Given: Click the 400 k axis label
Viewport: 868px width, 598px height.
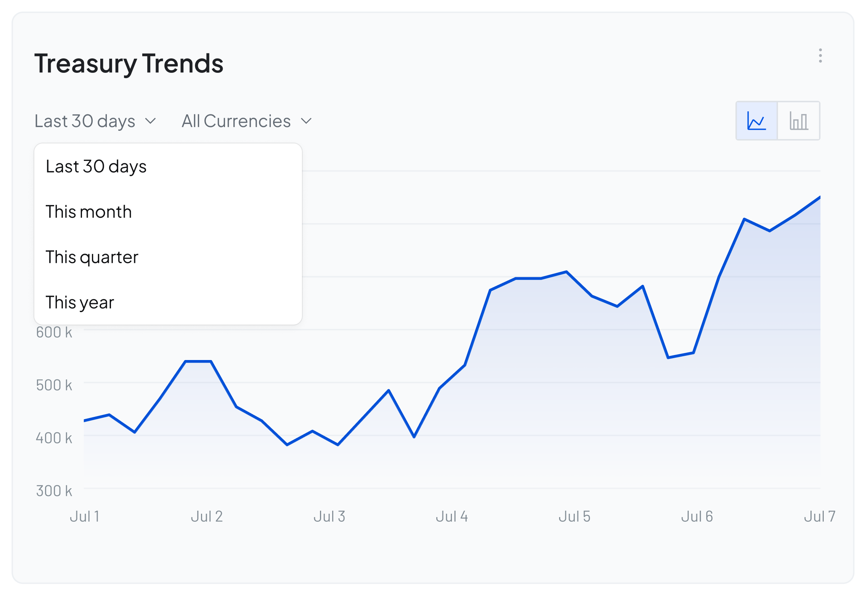Looking at the screenshot, I should click(54, 438).
